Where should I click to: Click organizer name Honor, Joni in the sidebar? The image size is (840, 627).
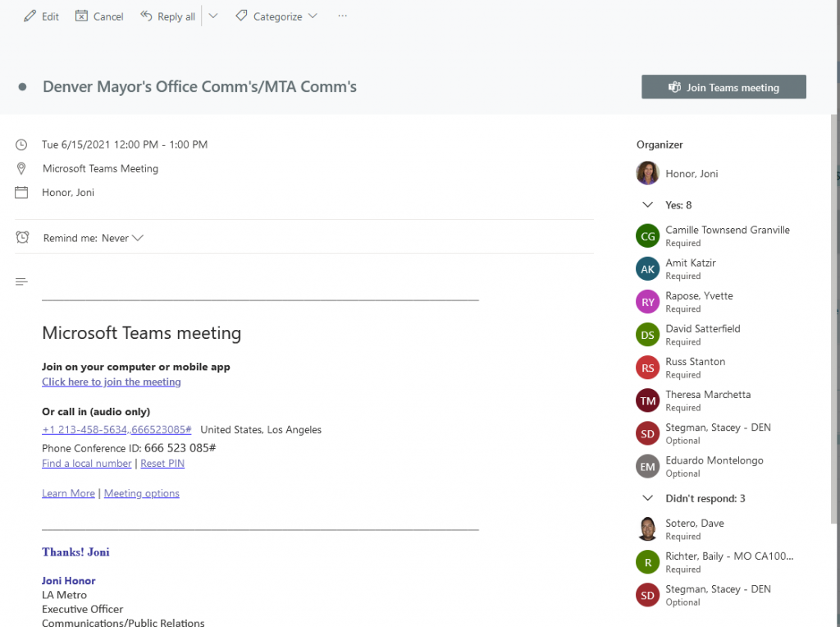pyautogui.click(x=692, y=174)
